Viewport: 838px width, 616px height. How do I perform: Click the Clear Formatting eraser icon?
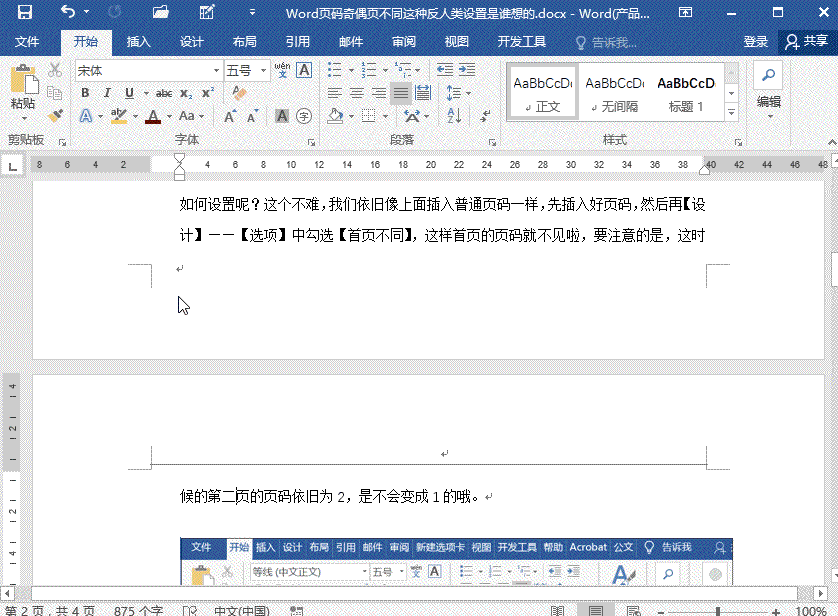point(238,93)
